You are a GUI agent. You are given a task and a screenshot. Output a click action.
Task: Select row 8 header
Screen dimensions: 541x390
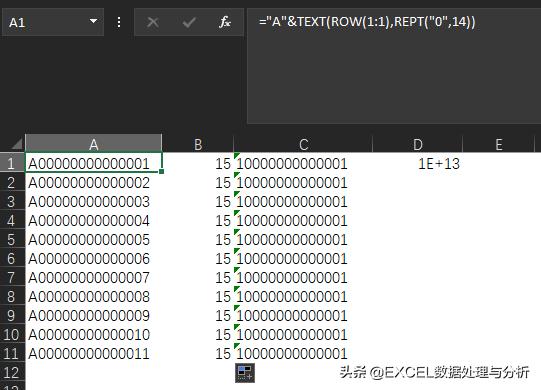tap(12, 296)
